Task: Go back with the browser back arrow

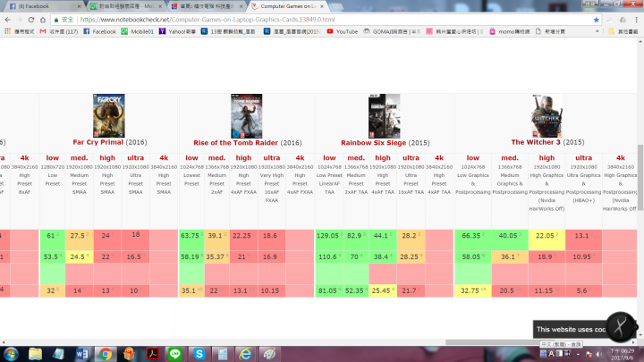Action: [x=8, y=20]
